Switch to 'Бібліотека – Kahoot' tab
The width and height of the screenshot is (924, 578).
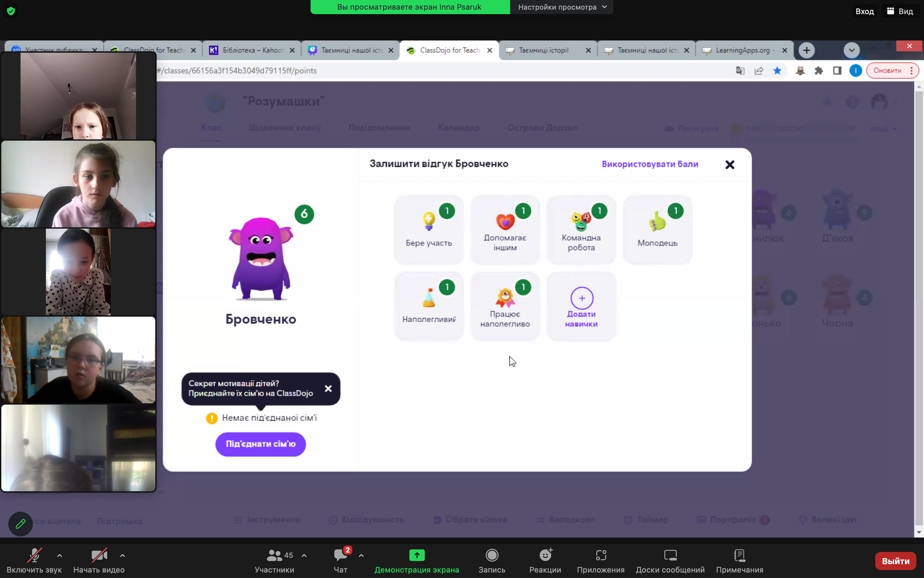pos(252,50)
